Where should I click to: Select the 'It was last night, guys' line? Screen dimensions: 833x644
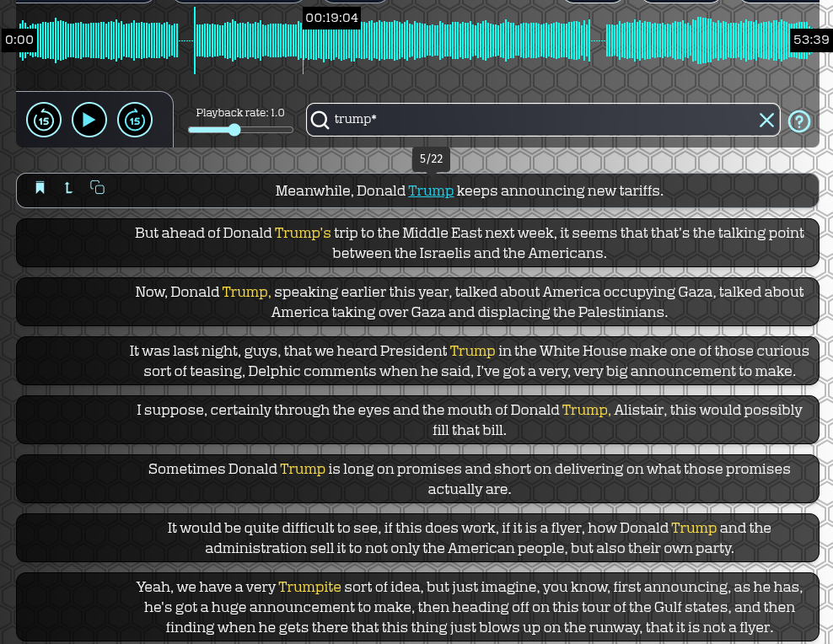417,361
